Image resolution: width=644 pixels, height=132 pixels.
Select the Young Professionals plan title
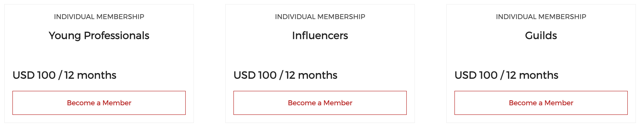(x=99, y=36)
